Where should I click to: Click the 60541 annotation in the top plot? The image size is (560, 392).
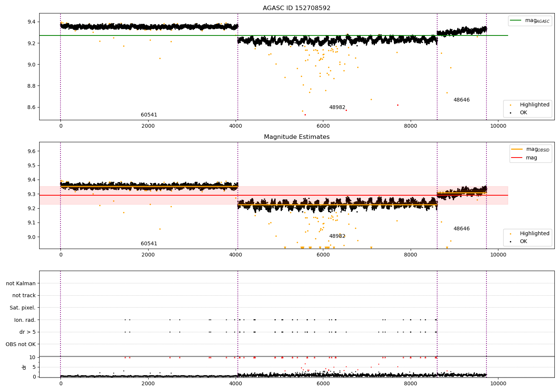pyautogui.click(x=149, y=115)
